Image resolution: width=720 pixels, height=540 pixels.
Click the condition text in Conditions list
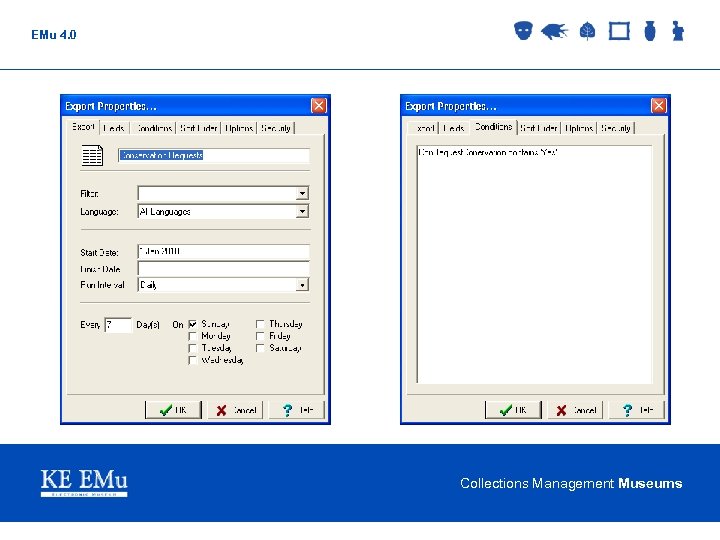[488, 152]
